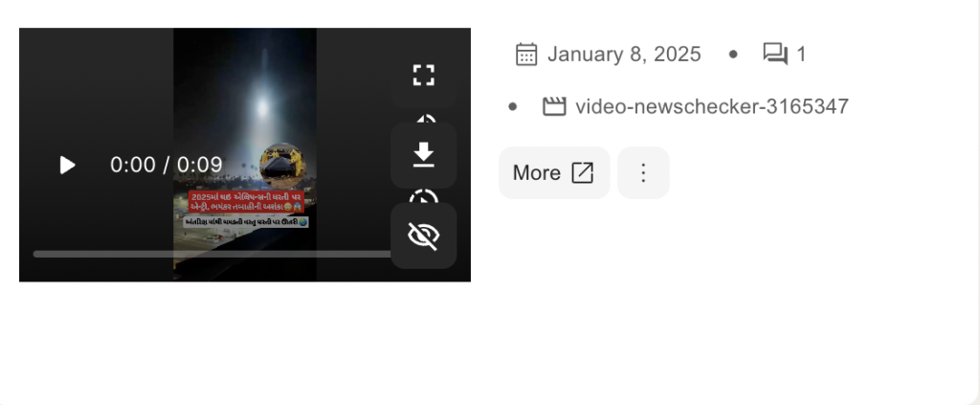Click the comments speech-bubble icon
The width and height of the screenshot is (980, 405).
775,54
